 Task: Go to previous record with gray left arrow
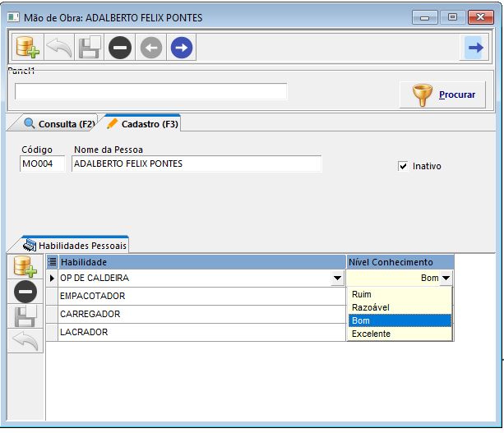[x=151, y=48]
